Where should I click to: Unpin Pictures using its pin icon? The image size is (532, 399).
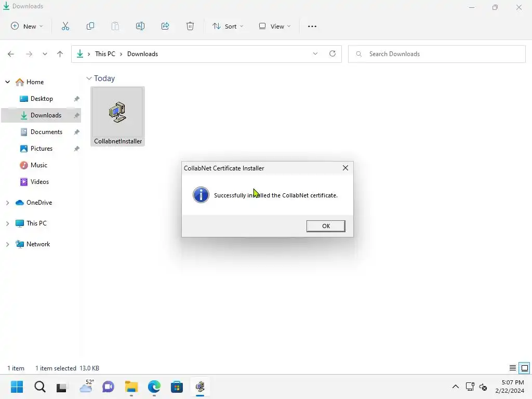(77, 149)
